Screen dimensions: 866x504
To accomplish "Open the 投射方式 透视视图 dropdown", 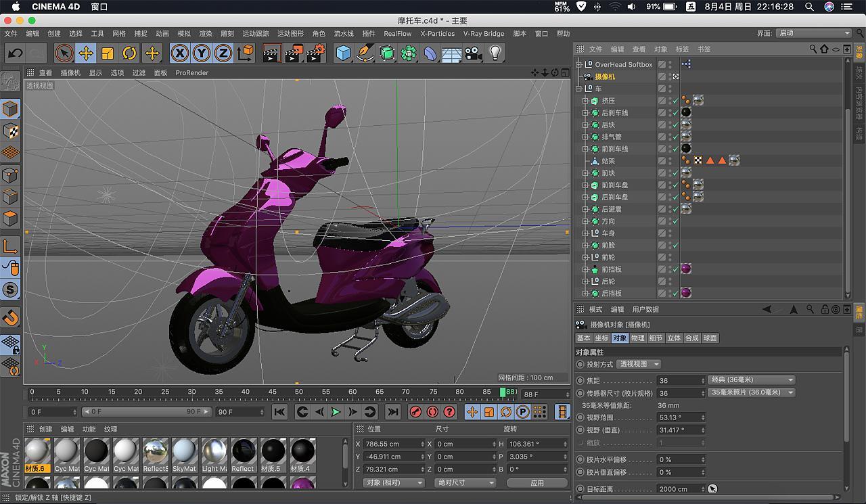I will click(x=639, y=364).
